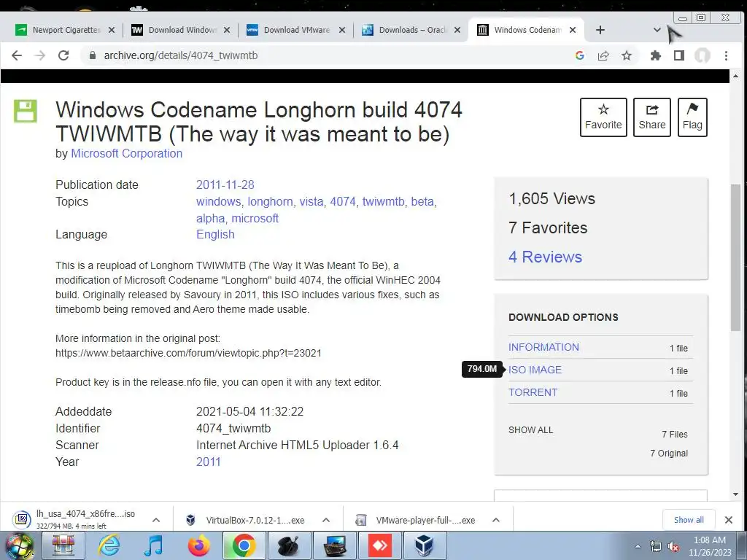The width and height of the screenshot is (747, 560).
Task: Click the browser forward arrow
Action: [40, 55]
